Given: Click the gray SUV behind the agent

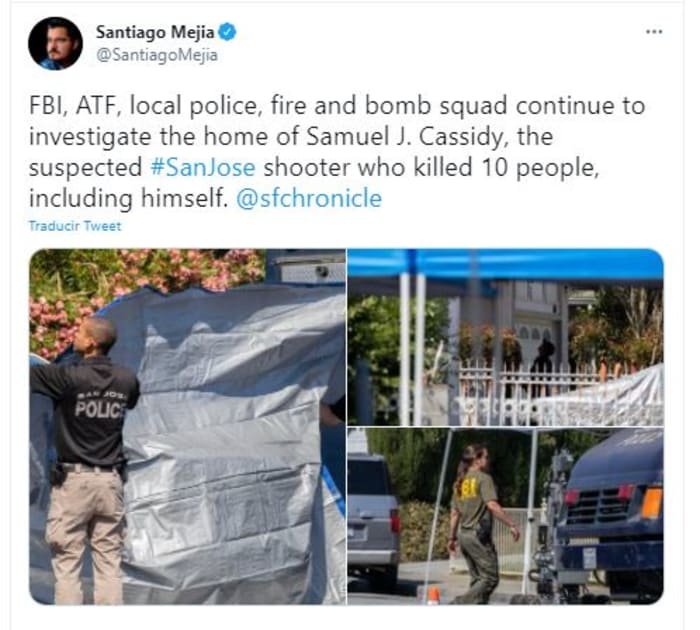Looking at the screenshot, I should click(x=373, y=519).
